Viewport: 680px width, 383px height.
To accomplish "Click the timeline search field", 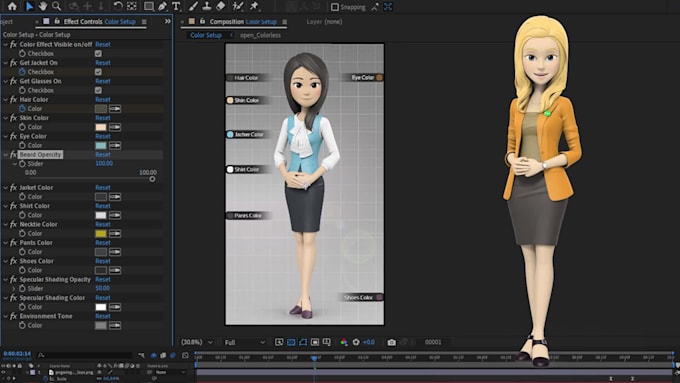I will click(x=85, y=355).
